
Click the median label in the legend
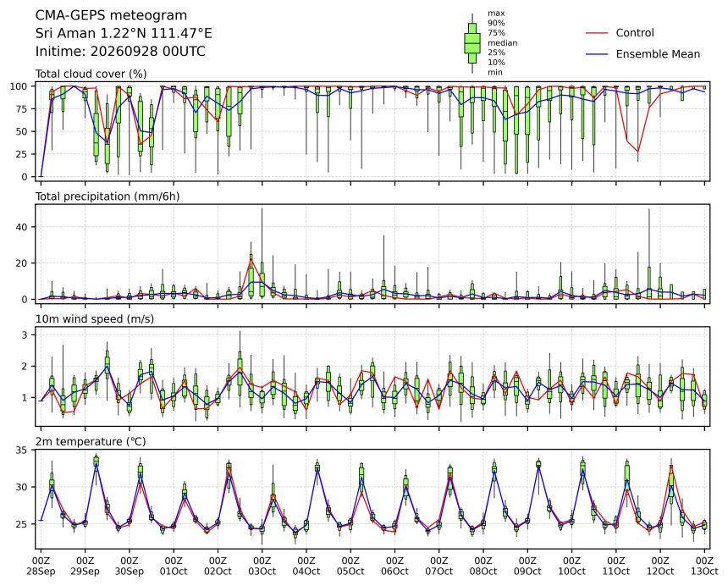[x=502, y=42]
